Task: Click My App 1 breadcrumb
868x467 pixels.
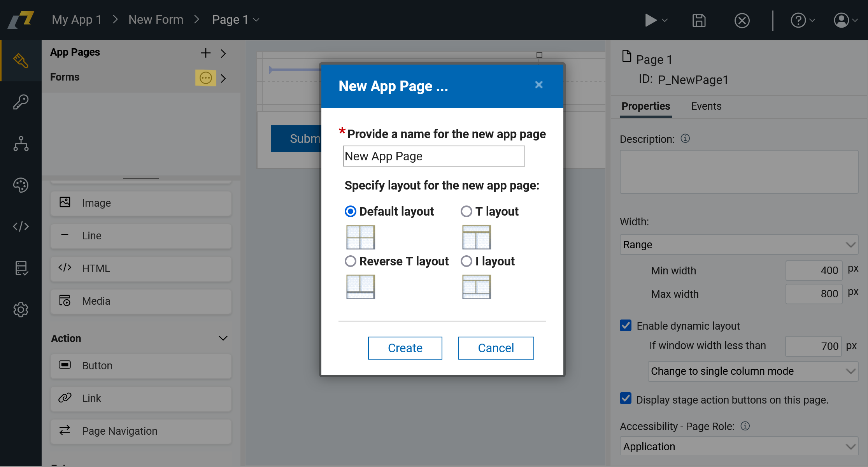Action: point(77,19)
